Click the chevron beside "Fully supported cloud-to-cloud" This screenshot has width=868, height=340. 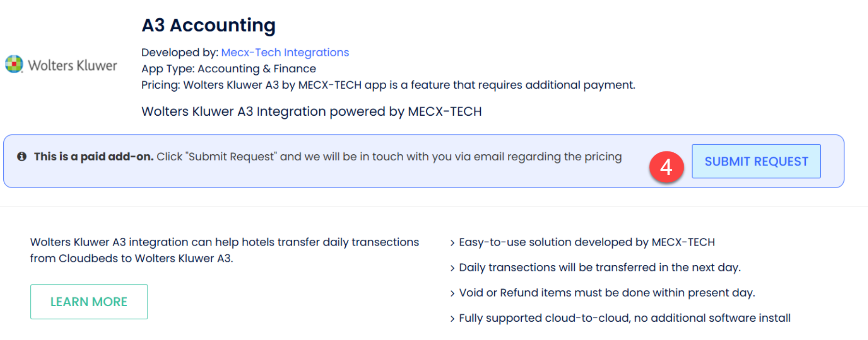coord(452,319)
